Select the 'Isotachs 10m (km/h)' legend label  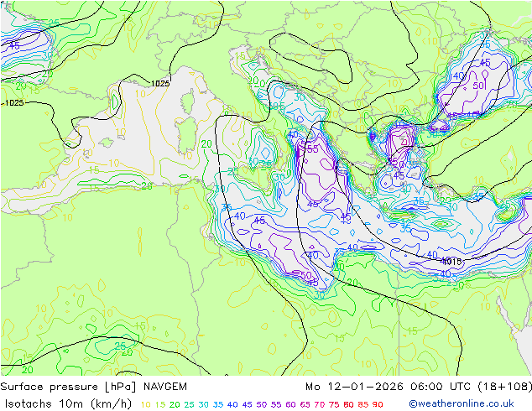pyautogui.click(x=68, y=404)
